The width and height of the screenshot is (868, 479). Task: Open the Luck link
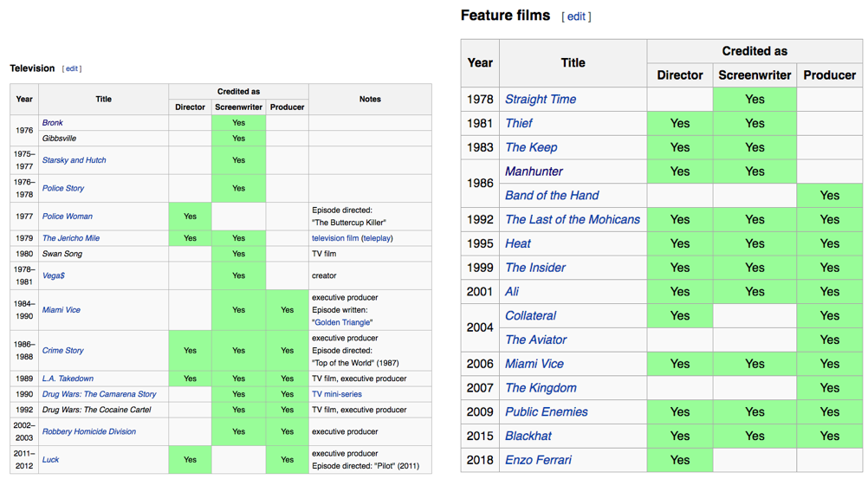pyautogui.click(x=50, y=460)
